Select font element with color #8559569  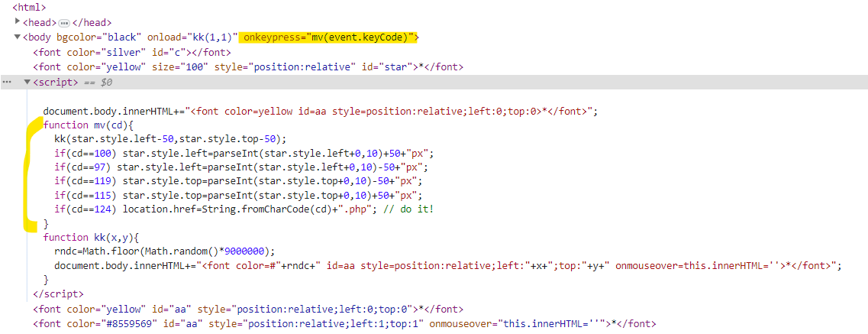344,324
